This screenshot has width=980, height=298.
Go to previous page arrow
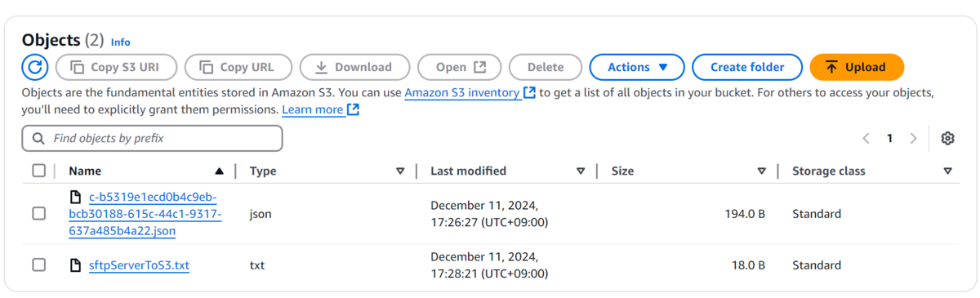pyautogui.click(x=866, y=139)
